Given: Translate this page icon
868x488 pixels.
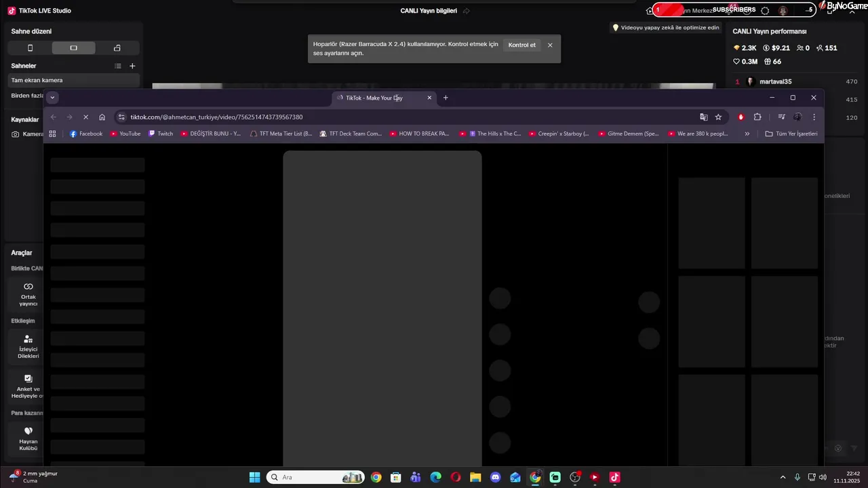Looking at the screenshot, I should click(x=704, y=117).
